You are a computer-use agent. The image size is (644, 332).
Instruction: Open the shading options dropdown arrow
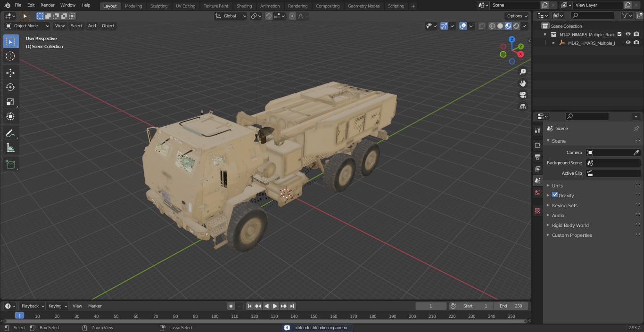(x=525, y=26)
